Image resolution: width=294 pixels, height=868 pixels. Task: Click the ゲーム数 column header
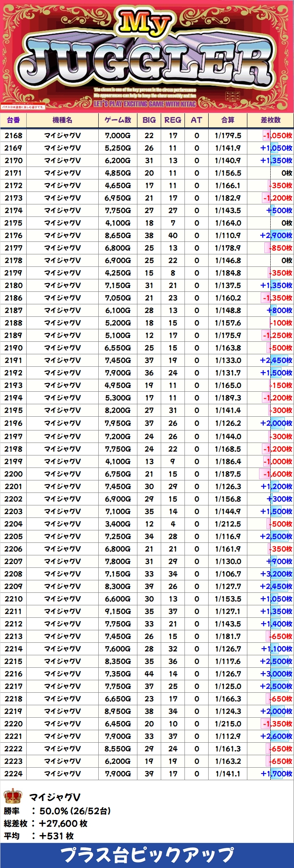pos(118,120)
